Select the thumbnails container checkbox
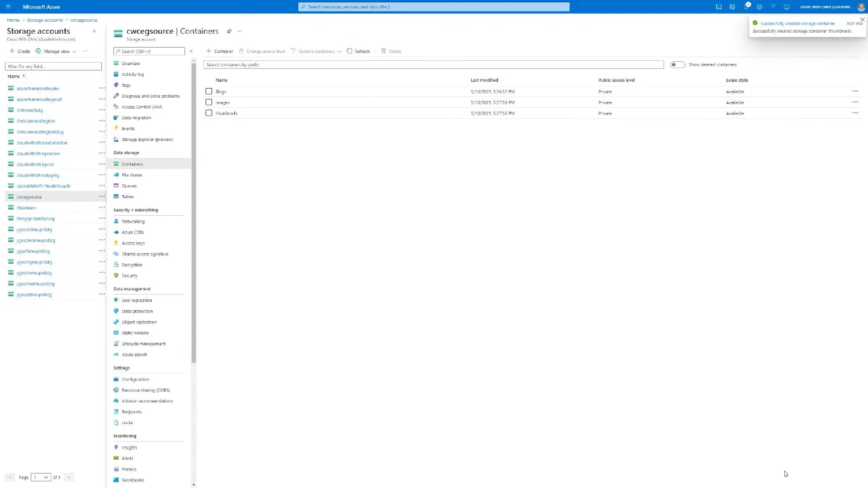868x488 pixels. click(209, 113)
